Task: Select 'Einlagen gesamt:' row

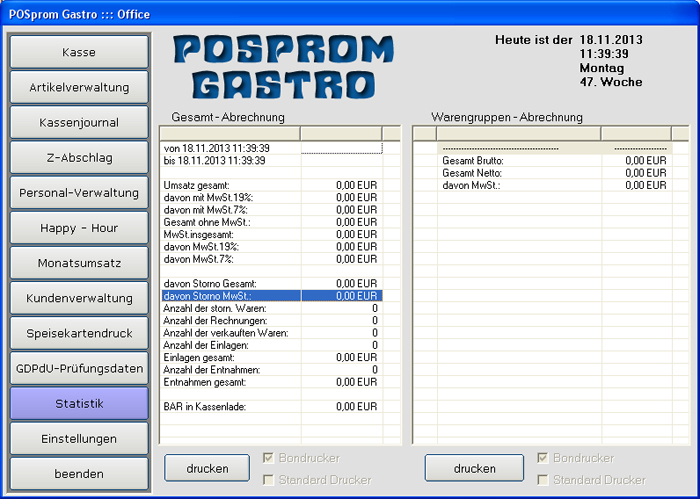Action: pyautogui.click(x=271, y=358)
